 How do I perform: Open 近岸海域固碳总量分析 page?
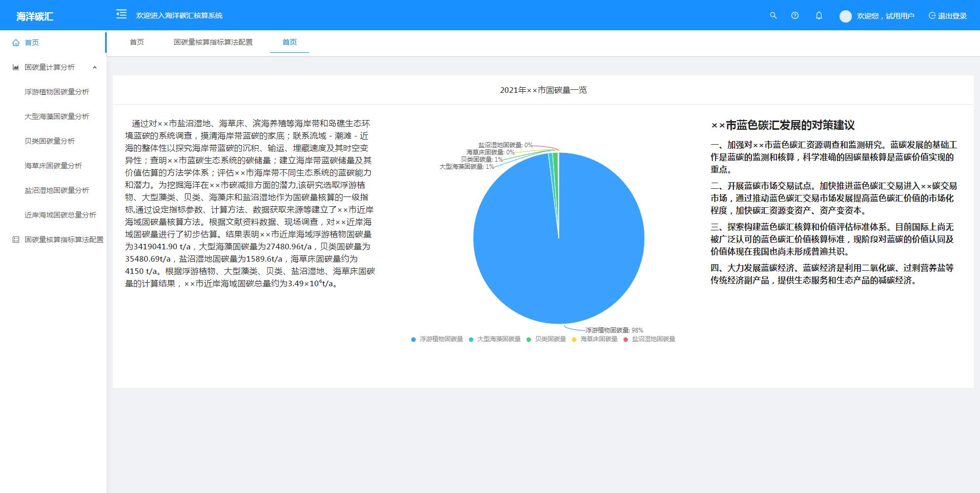tap(60, 215)
